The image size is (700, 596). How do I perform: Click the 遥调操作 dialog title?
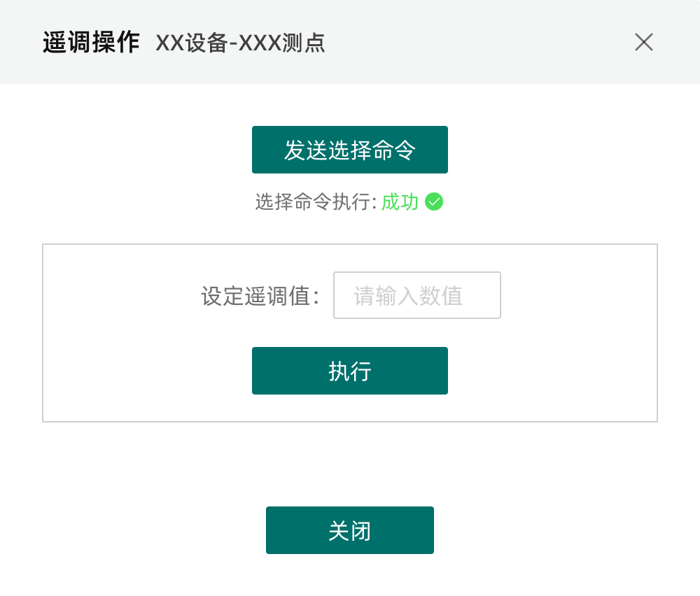pos(91,43)
